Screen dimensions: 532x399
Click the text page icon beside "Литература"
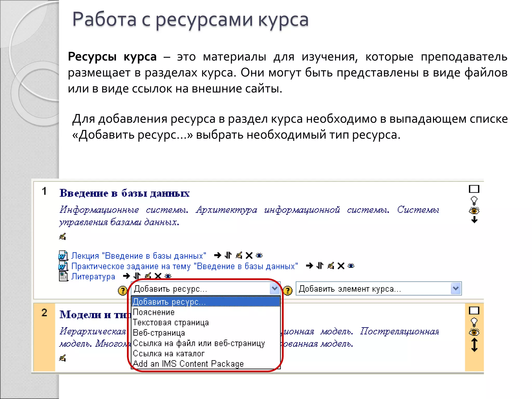tap(63, 276)
